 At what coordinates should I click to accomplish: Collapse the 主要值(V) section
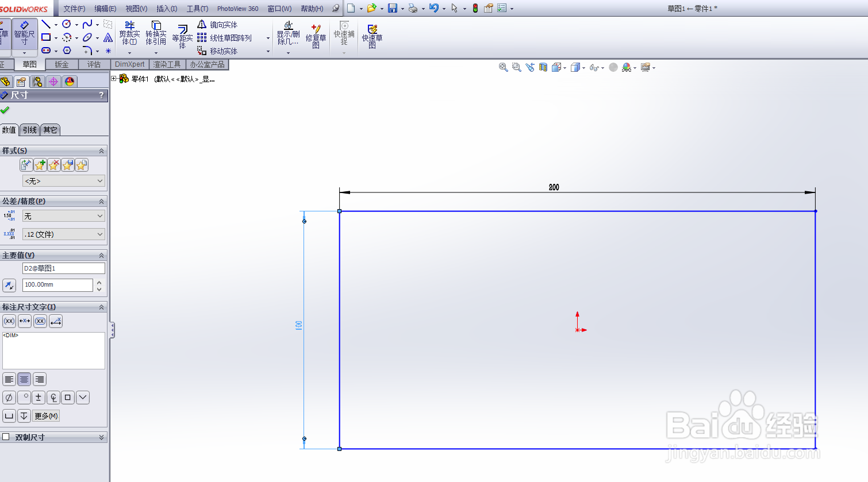[101, 255]
